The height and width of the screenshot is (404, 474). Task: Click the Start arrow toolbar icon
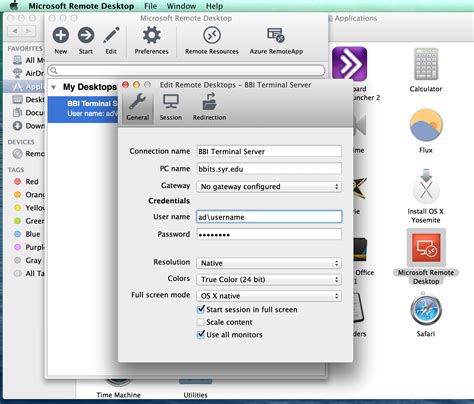click(x=86, y=35)
